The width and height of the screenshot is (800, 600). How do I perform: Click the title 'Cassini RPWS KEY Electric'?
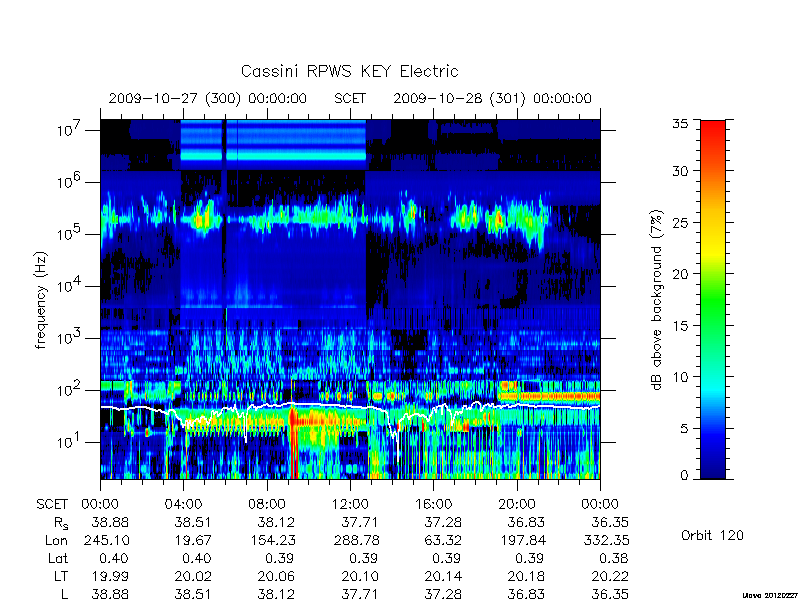349,71
